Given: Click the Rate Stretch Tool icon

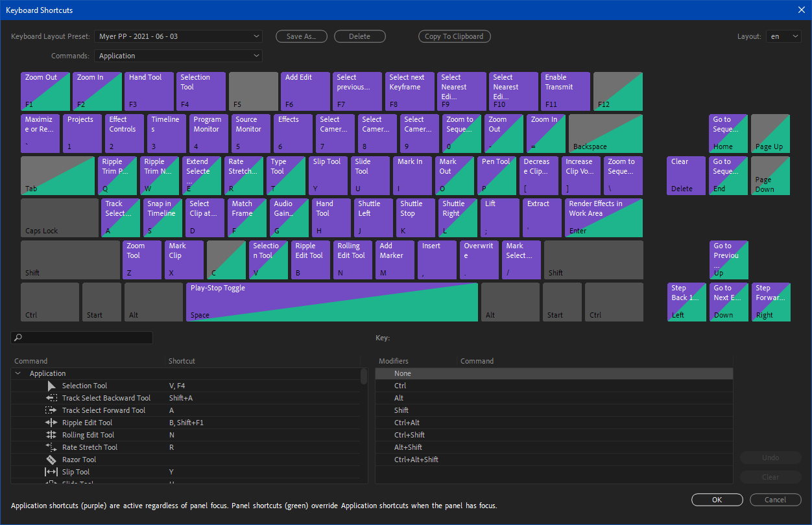Looking at the screenshot, I should click(x=52, y=447).
